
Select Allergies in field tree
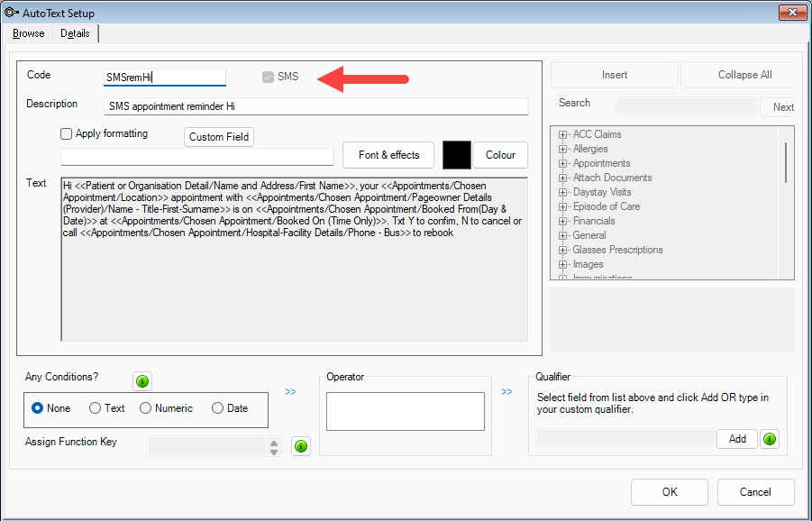590,149
